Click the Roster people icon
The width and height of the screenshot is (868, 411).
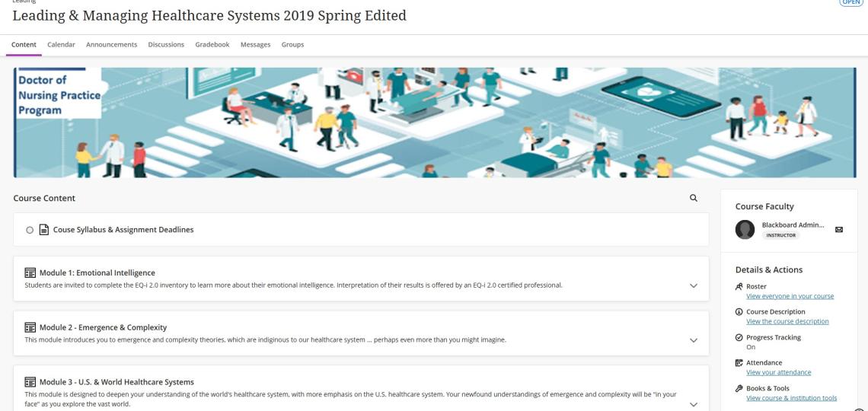coord(739,287)
